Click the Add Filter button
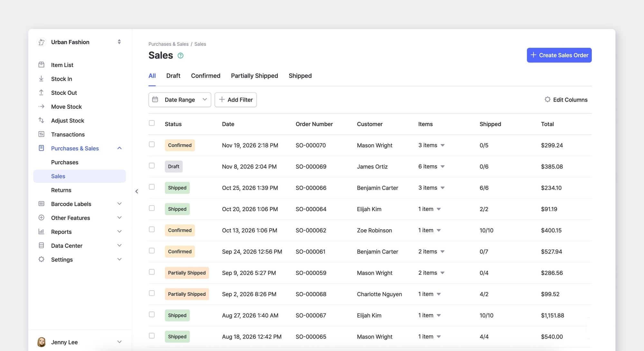 236,100
